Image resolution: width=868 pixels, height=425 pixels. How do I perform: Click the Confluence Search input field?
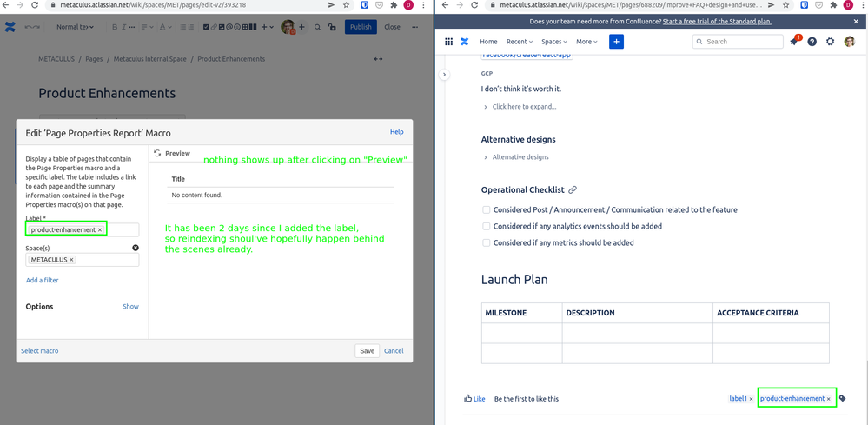pos(742,42)
